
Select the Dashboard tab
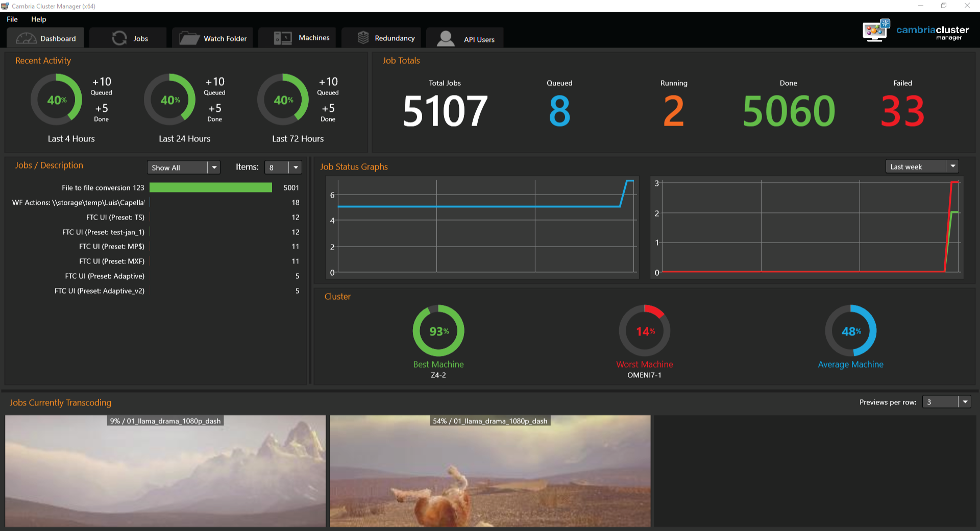coord(45,38)
